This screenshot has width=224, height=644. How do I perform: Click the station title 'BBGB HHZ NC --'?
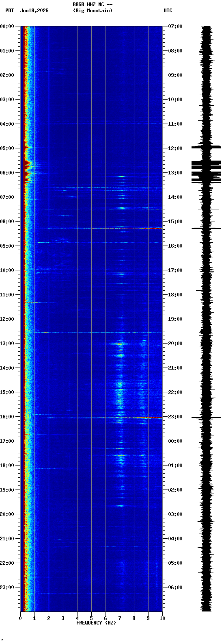click(x=93, y=4)
